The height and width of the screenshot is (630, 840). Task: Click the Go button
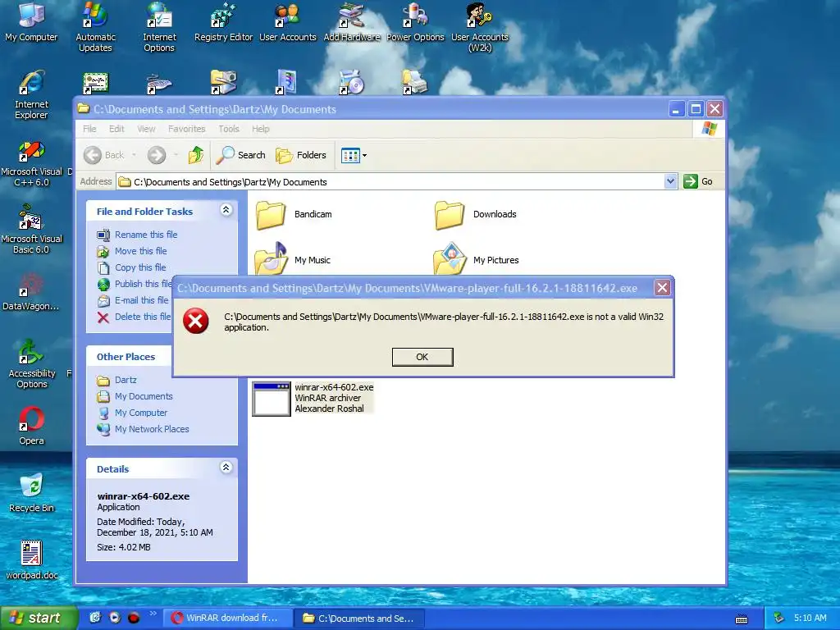698,181
